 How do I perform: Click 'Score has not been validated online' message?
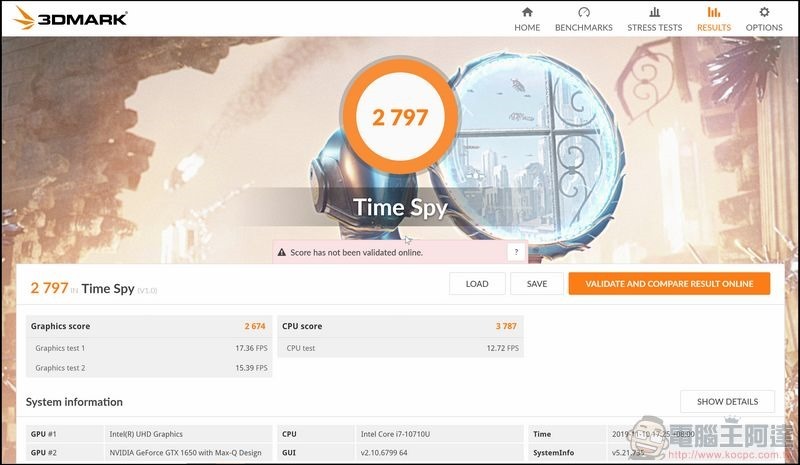coord(356,252)
